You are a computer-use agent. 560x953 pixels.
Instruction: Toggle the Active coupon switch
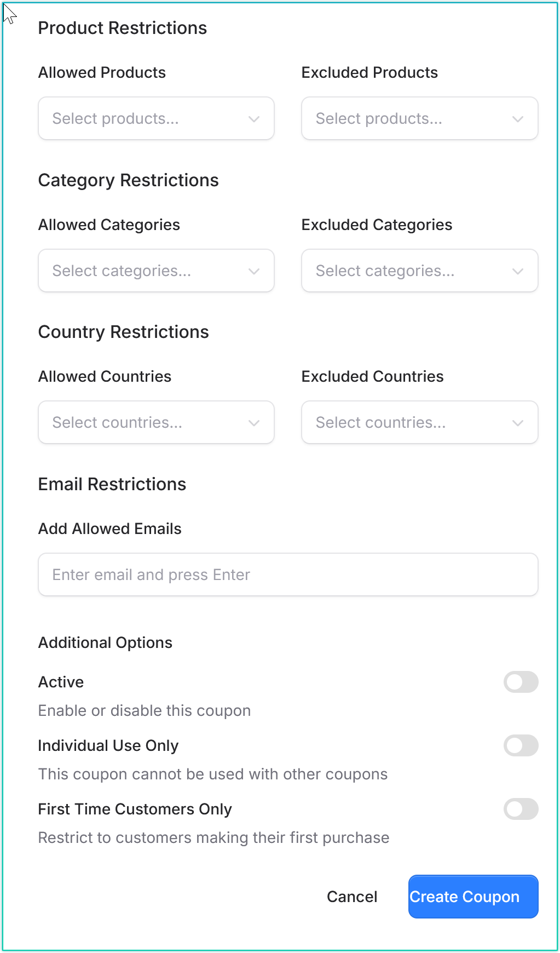tap(521, 682)
